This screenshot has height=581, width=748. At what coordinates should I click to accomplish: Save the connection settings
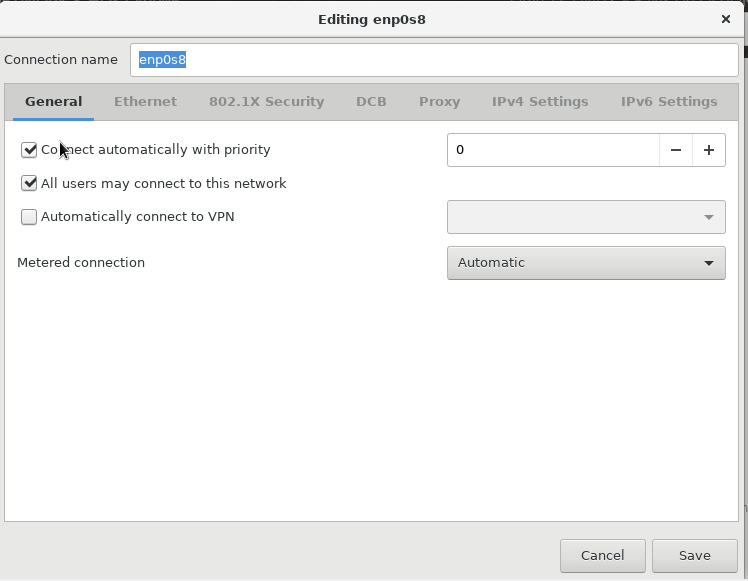coord(695,556)
